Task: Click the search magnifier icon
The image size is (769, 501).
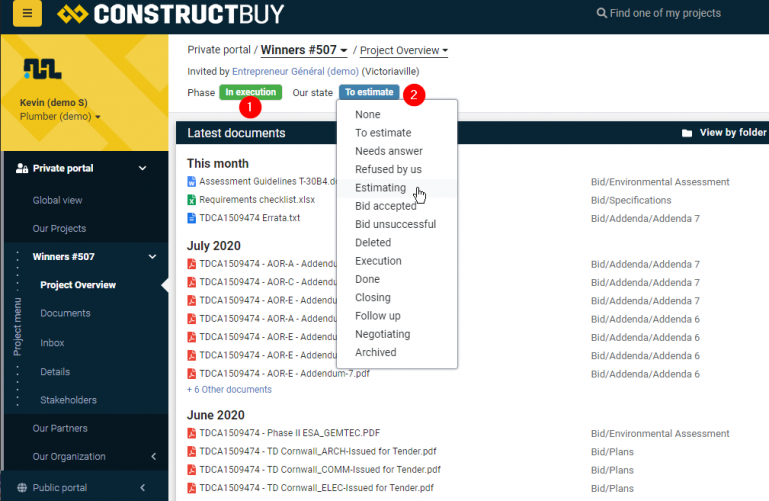Action: click(601, 13)
